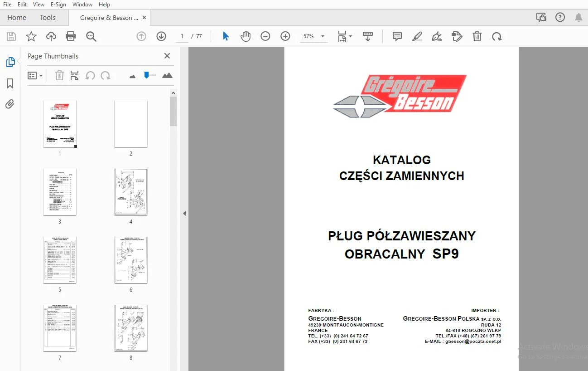Select the page 8 thumbnail
Image resolution: width=588 pixels, height=371 pixels.
(131, 328)
